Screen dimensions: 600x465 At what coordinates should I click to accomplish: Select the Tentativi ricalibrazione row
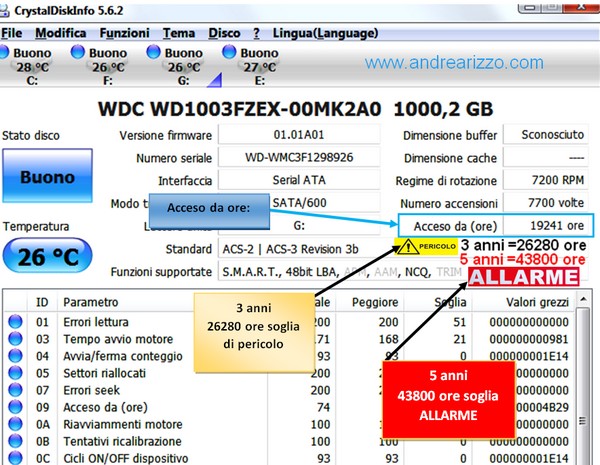click(289, 441)
